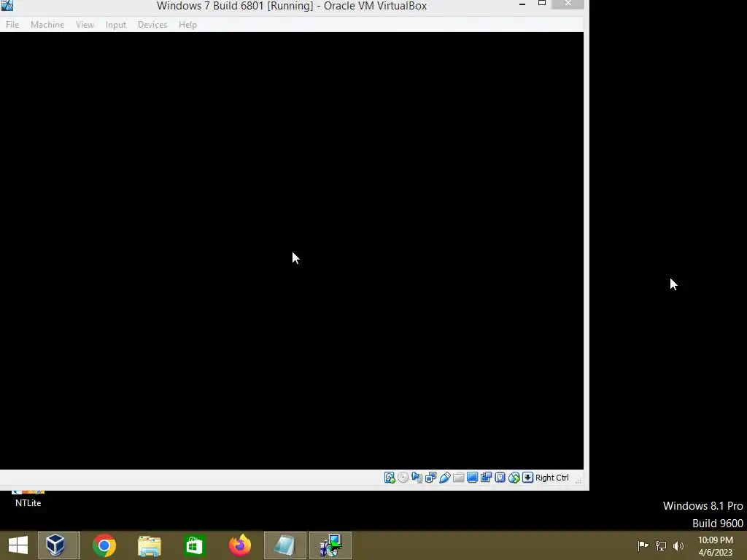
Task: Click the VirtualBox window resize grip
Action: click(578, 480)
